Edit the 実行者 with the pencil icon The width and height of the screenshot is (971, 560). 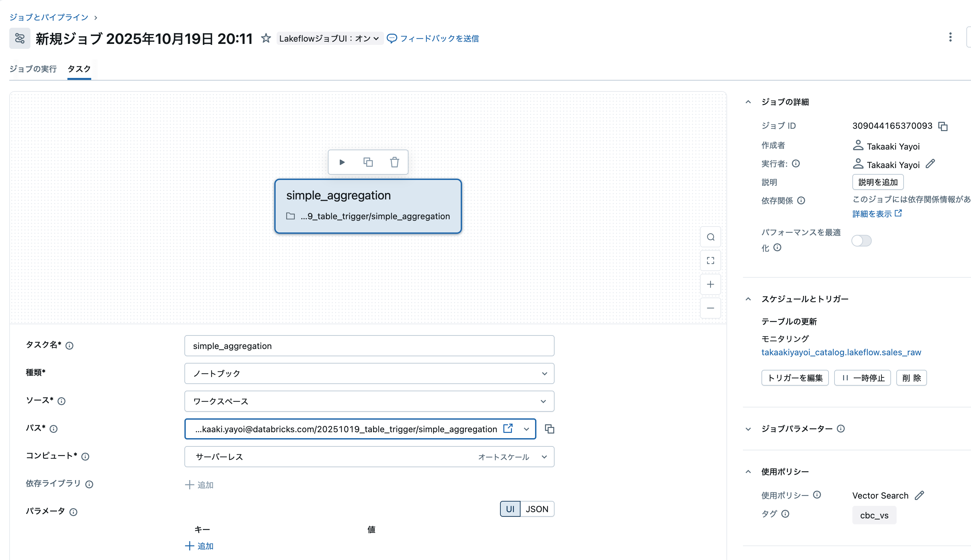(931, 163)
